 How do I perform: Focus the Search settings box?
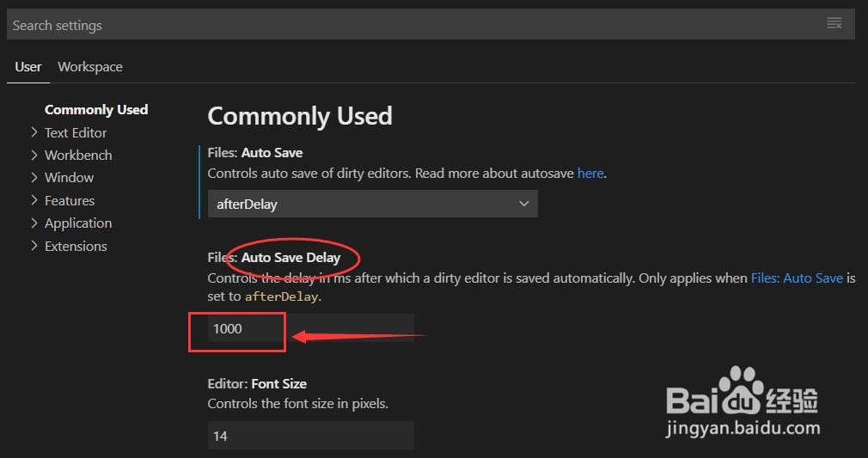point(413,25)
